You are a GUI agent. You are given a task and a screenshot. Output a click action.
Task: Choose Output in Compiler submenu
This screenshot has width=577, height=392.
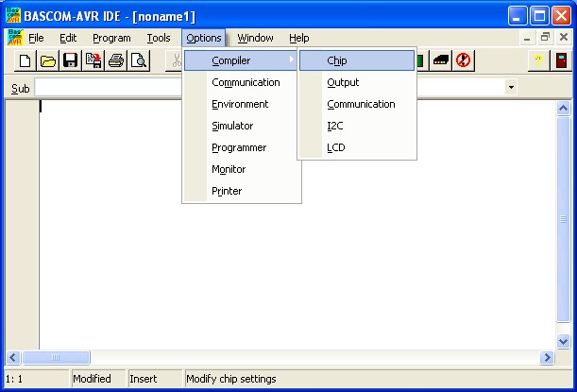(357, 82)
